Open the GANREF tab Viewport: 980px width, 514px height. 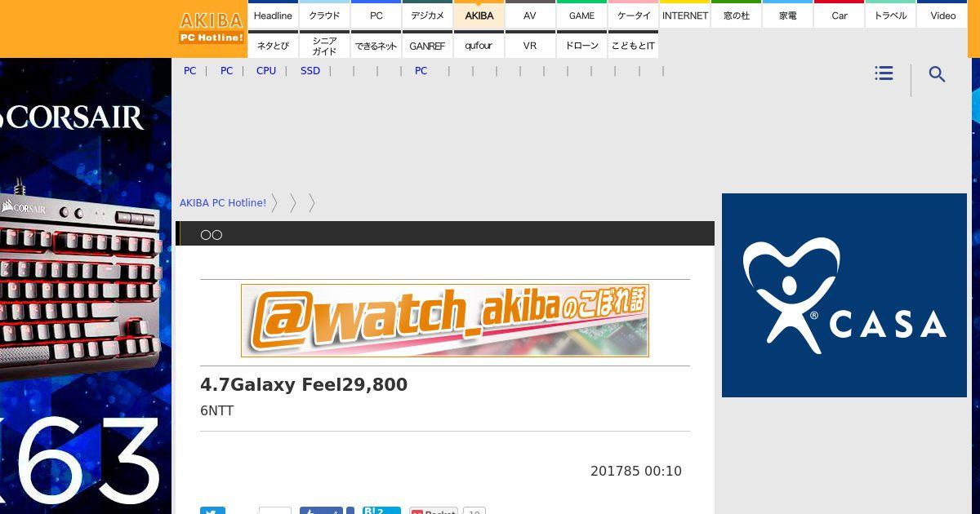[x=427, y=45]
